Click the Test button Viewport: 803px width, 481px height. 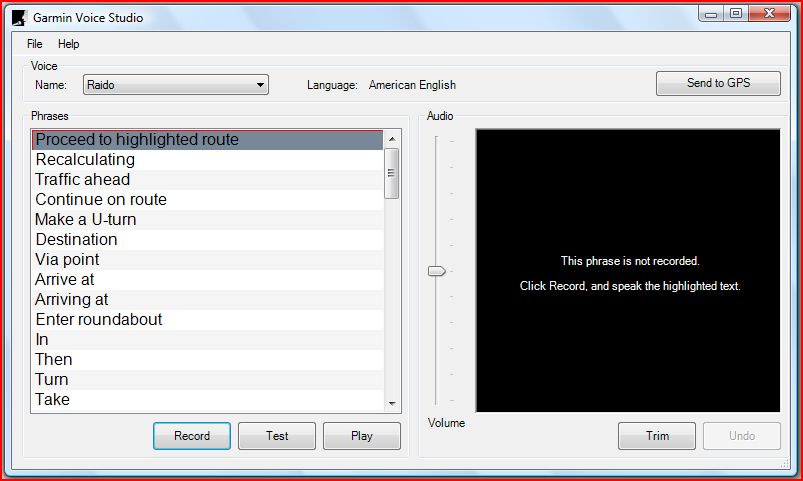click(x=277, y=436)
